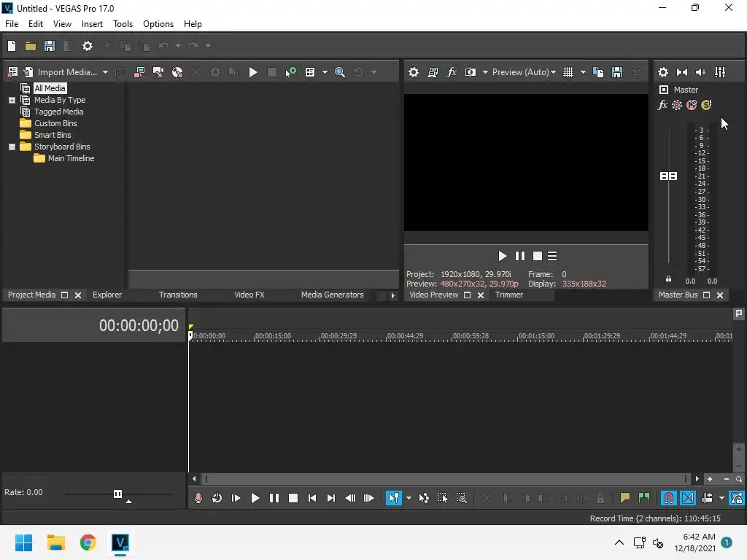The height and width of the screenshot is (560, 747).
Task: Open a project with the folder icon
Action: coord(31,46)
